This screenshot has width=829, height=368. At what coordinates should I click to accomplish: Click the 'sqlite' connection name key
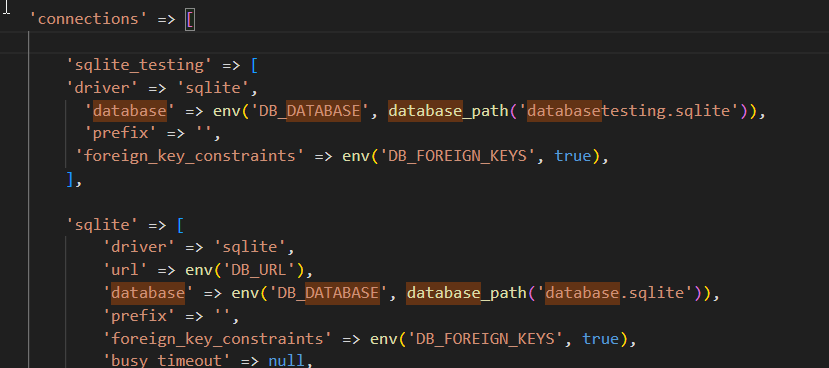(102, 225)
